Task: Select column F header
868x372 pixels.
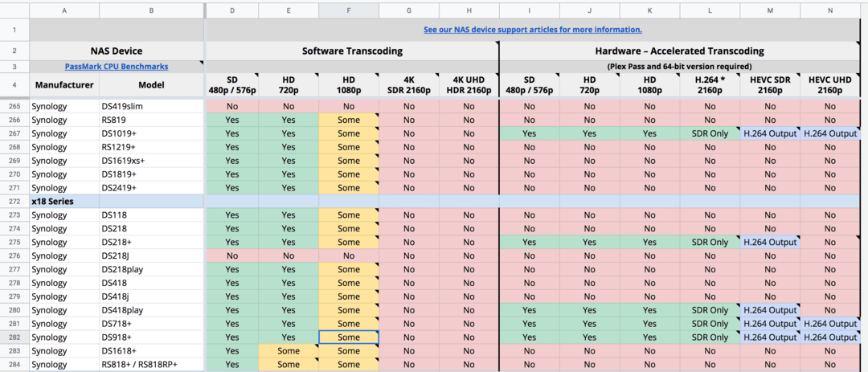Action: [x=348, y=10]
